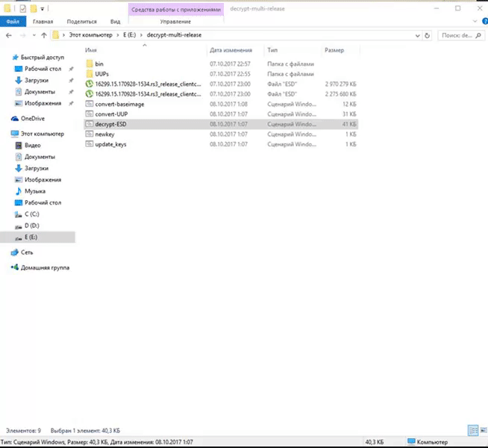Open drive D (D:) in sidebar
This screenshot has width=488, height=448.
32,225
